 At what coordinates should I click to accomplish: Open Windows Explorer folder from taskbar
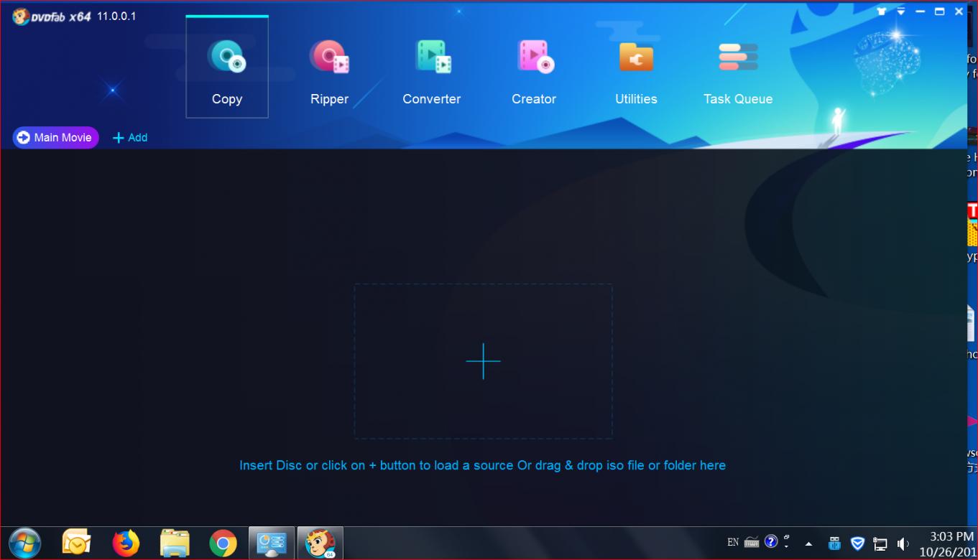(175, 543)
